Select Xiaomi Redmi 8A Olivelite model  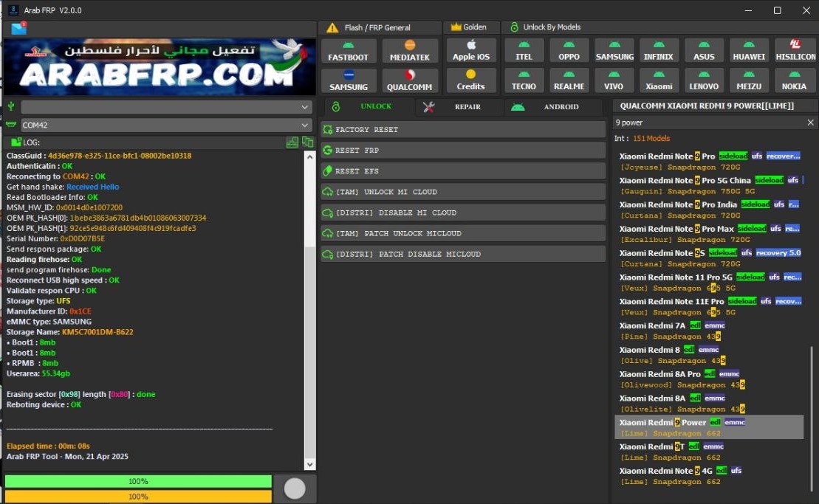709,404
